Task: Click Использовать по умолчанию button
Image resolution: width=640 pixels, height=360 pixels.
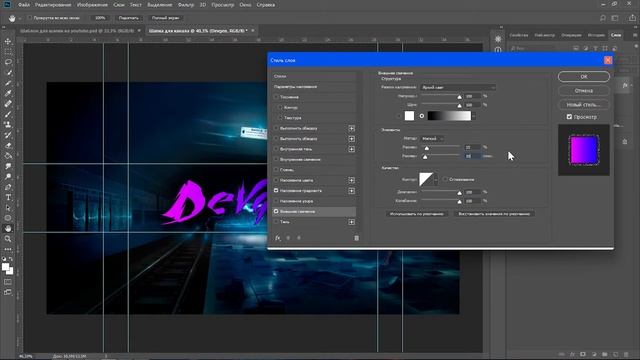Action: click(416, 213)
